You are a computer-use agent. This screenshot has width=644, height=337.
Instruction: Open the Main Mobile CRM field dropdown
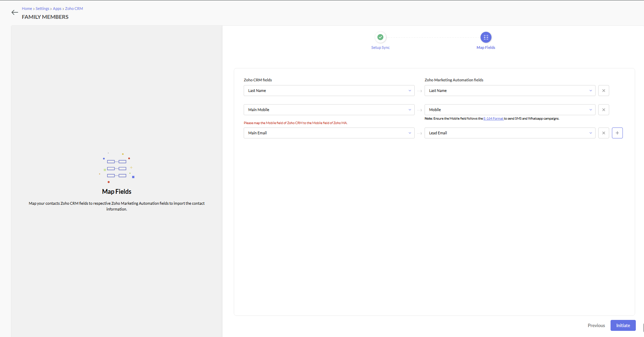point(329,110)
